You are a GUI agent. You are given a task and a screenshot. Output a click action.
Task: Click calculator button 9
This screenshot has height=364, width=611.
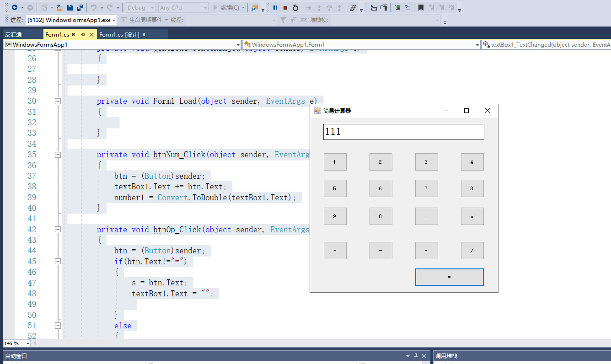click(x=335, y=216)
